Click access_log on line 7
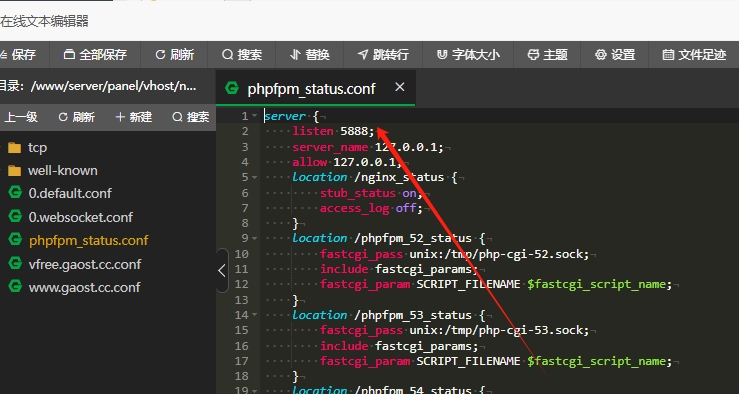The image size is (739, 394). [354, 208]
